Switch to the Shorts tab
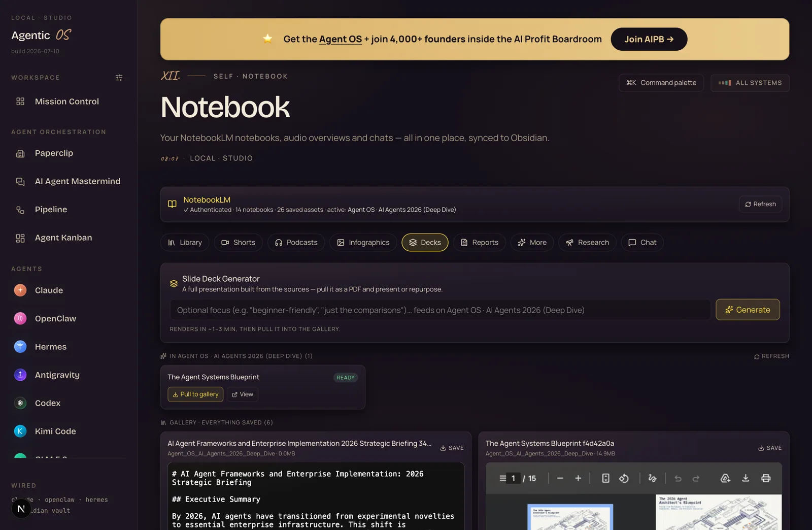 click(x=238, y=243)
